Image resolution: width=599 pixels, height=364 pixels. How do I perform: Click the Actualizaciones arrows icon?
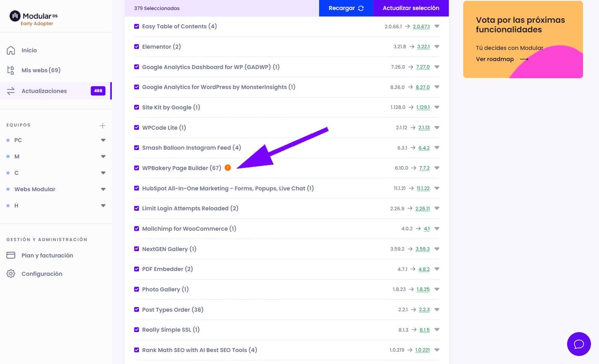point(11,91)
